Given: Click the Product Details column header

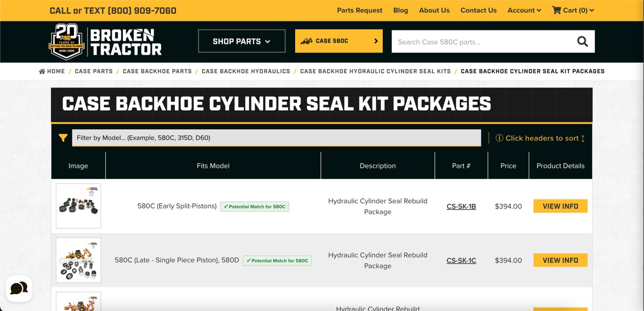Looking at the screenshot, I should [560, 166].
